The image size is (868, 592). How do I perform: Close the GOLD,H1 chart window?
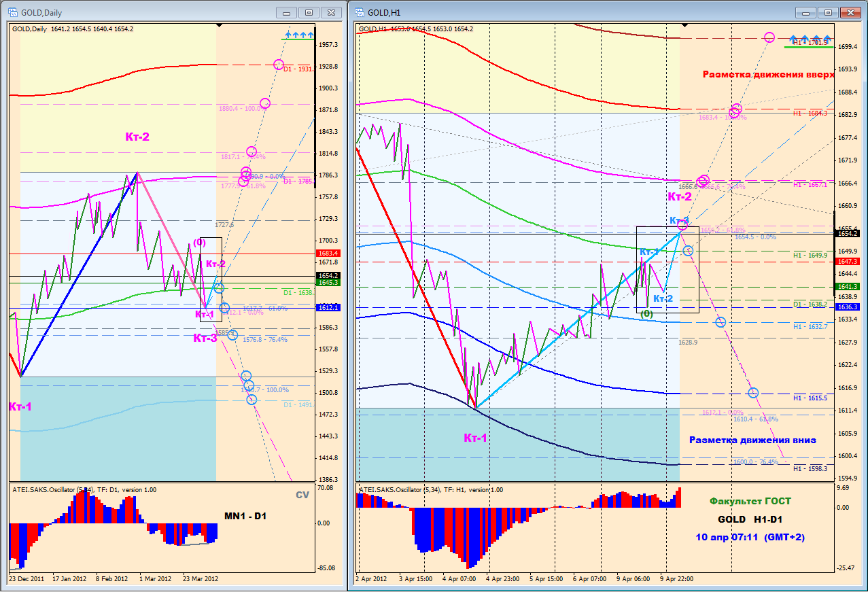[x=850, y=12]
